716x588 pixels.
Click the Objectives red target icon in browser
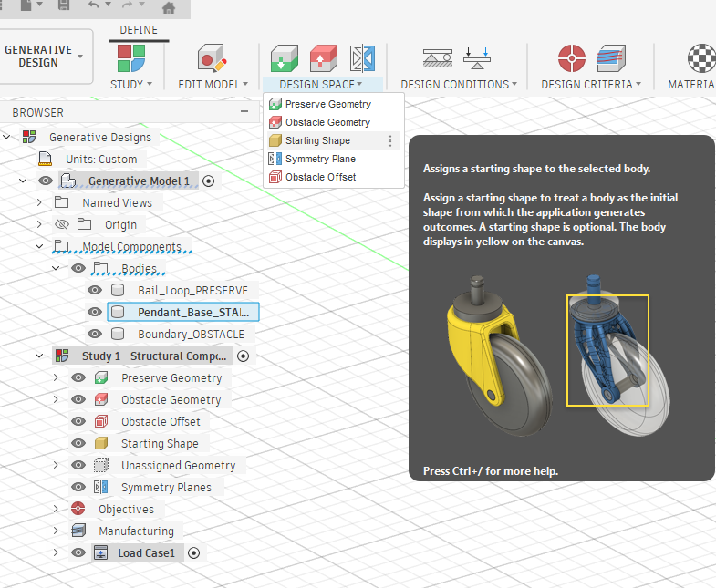pos(78,509)
